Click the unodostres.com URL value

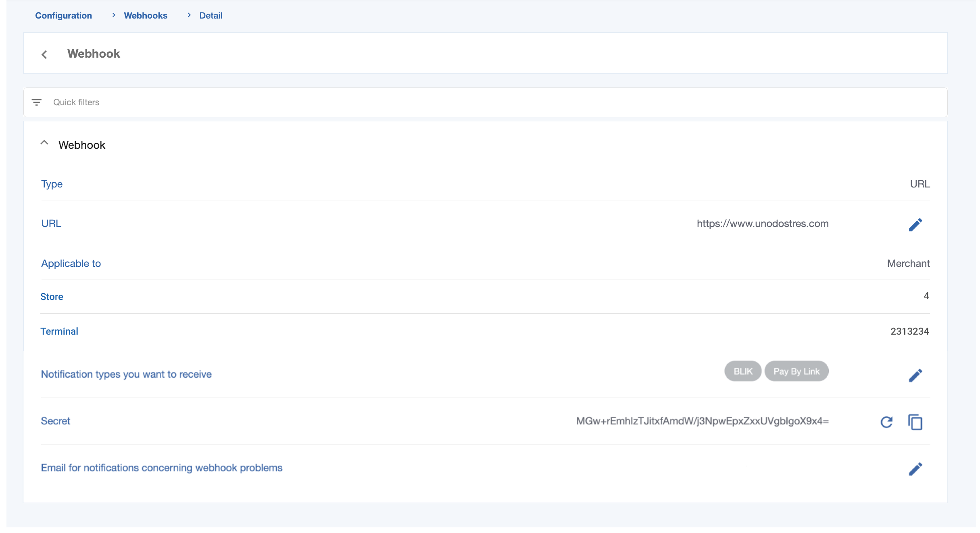[x=762, y=224]
